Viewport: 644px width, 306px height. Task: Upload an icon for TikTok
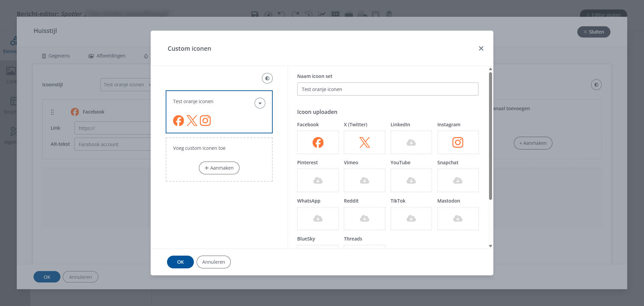(x=411, y=219)
